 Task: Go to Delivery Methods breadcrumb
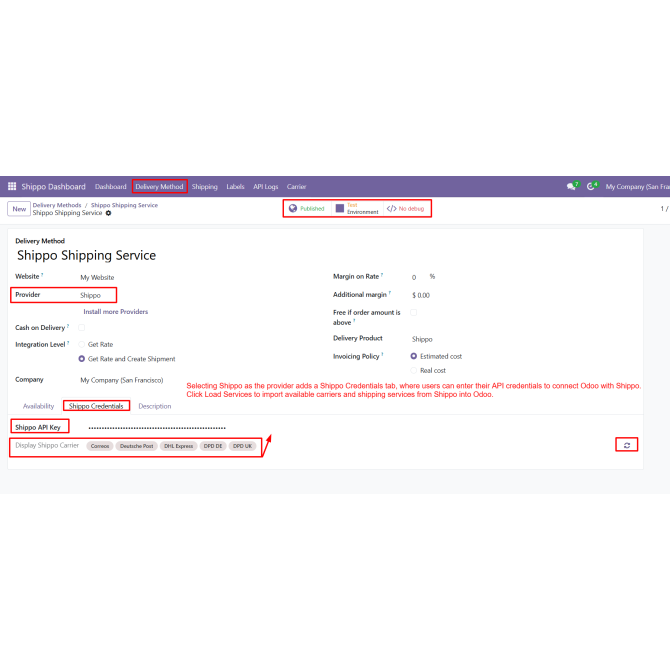(x=57, y=205)
